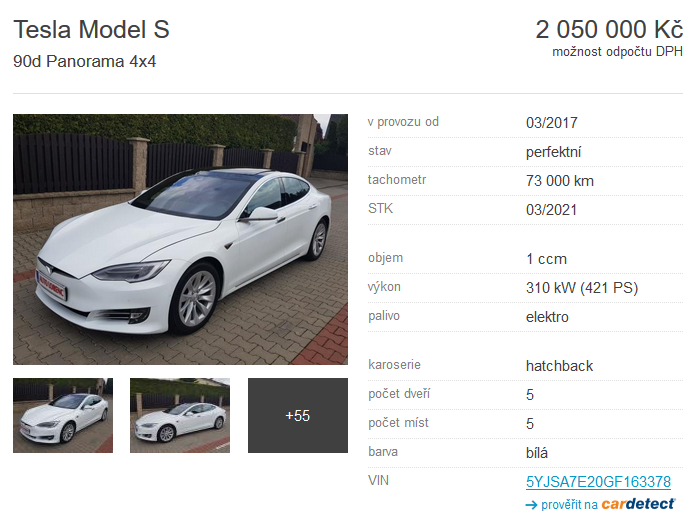Screen dimensions: 693x523
Task: Select the first small car thumbnail
Action: click(63, 415)
